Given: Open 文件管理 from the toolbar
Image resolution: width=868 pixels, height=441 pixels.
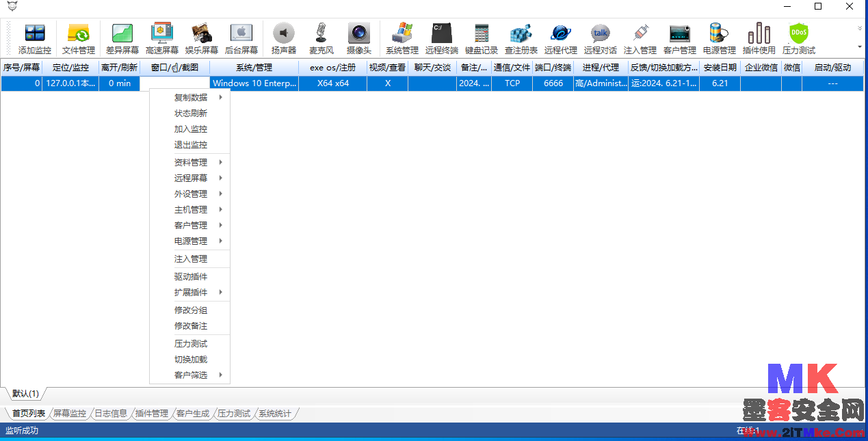Looking at the screenshot, I should pyautogui.click(x=79, y=38).
